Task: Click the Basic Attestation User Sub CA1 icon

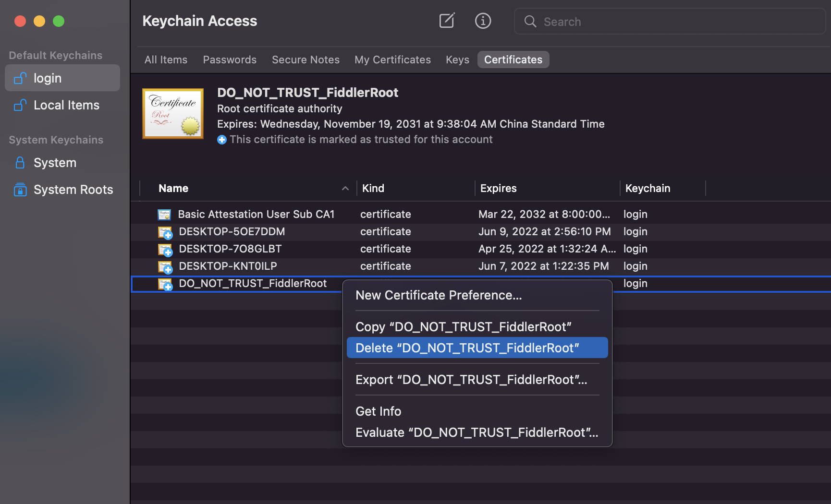Action: click(x=164, y=215)
